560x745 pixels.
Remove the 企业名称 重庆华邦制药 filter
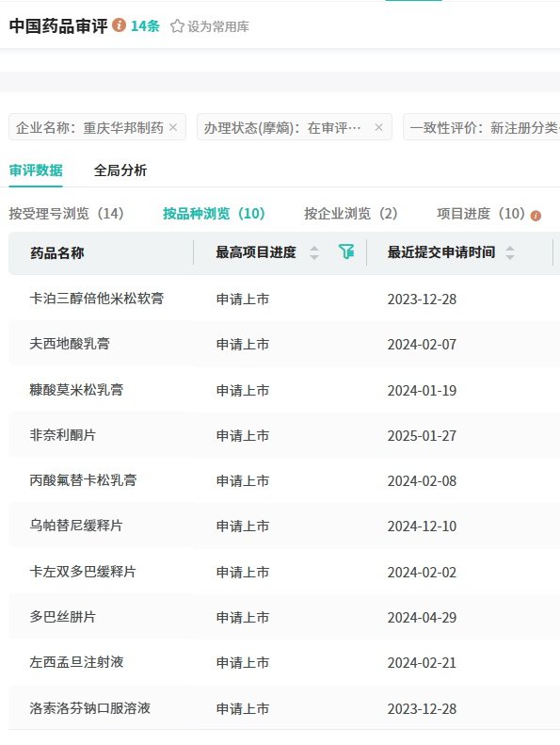pyautogui.click(x=173, y=127)
